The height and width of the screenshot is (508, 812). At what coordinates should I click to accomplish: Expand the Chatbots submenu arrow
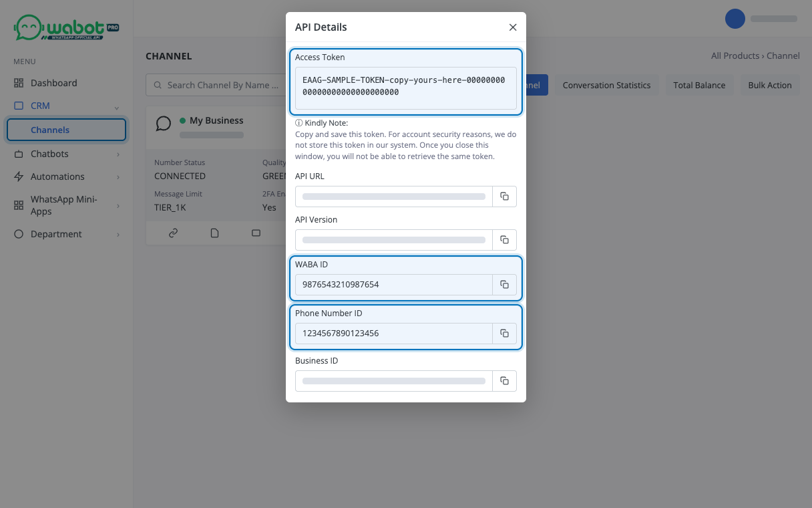click(118, 154)
